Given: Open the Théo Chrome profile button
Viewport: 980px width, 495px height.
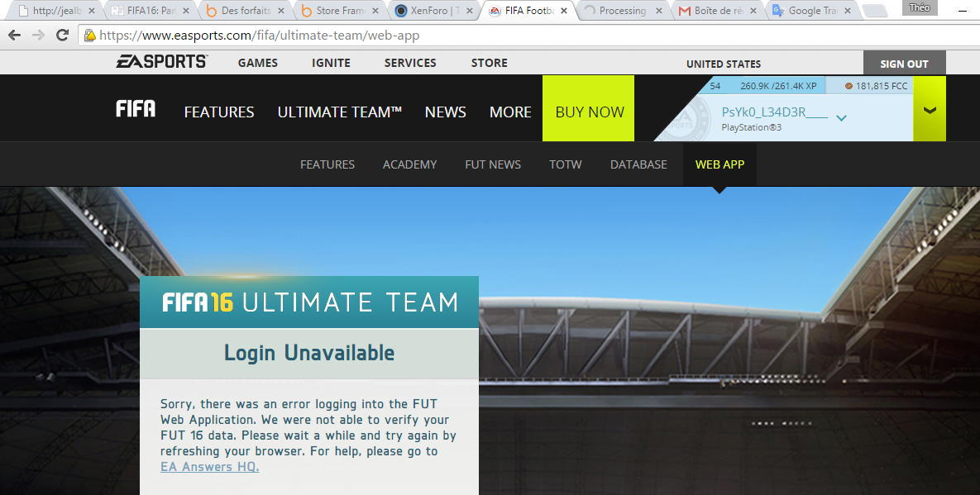Looking at the screenshot, I should click(920, 7).
